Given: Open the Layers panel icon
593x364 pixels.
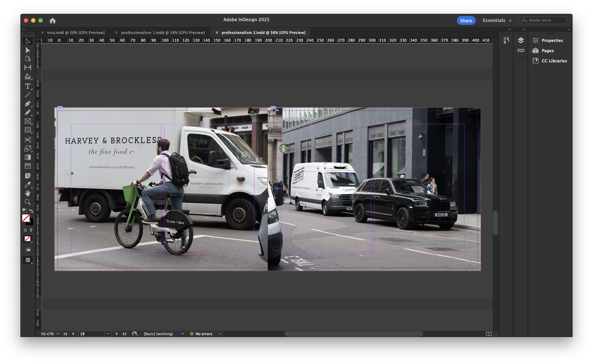Looking at the screenshot, I should (521, 40).
